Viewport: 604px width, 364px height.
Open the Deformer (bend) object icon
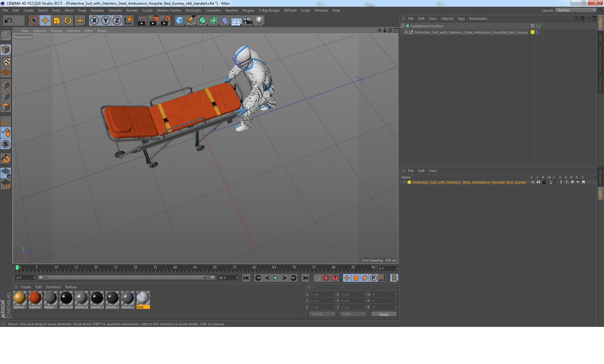click(x=225, y=21)
